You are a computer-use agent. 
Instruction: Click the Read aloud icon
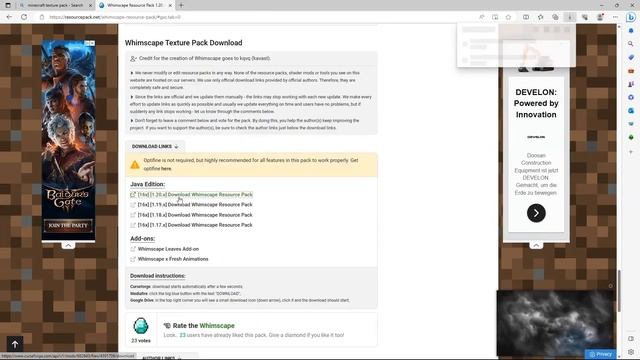tap(482, 17)
